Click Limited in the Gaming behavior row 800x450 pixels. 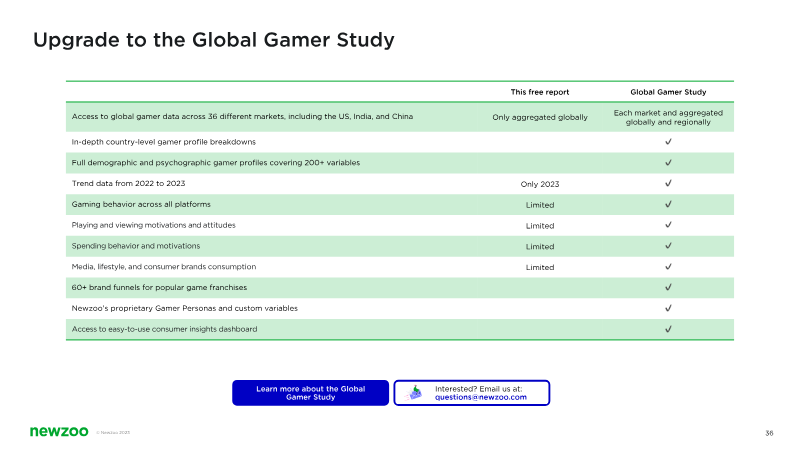click(540, 205)
